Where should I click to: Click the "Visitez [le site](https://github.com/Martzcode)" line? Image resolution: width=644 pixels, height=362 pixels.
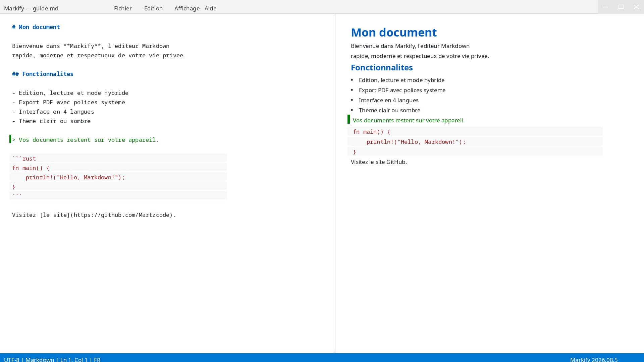click(94, 215)
